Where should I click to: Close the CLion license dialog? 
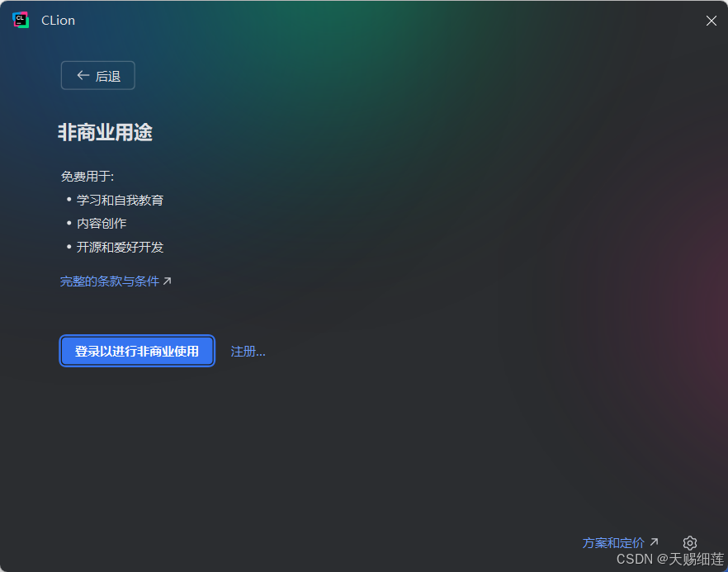coord(711,21)
